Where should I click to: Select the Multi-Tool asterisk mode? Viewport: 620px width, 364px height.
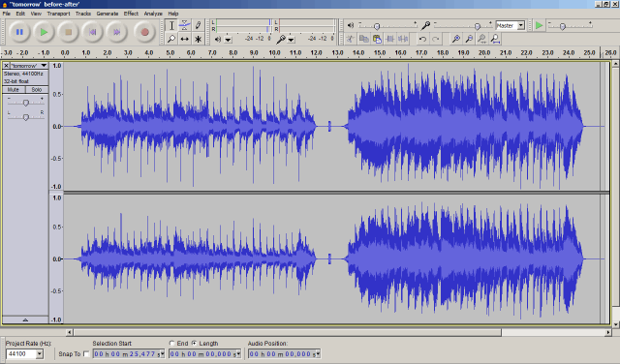[x=198, y=39]
